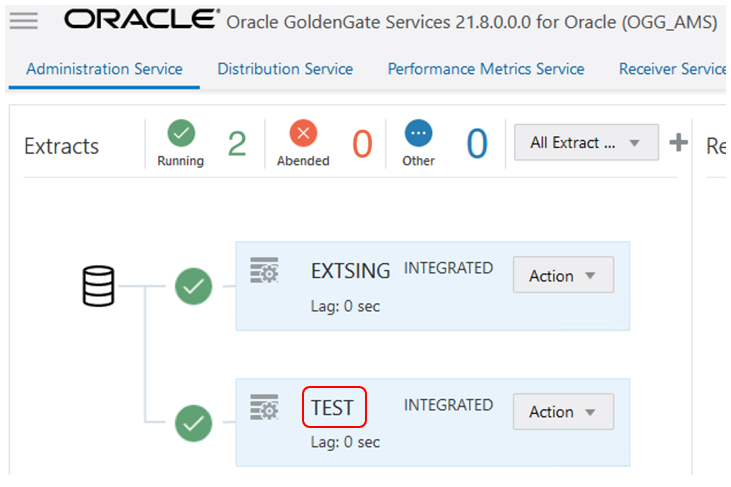Click the Oracle logo
Image resolution: width=731 pixels, height=487 pixels.
click(x=142, y=19)
